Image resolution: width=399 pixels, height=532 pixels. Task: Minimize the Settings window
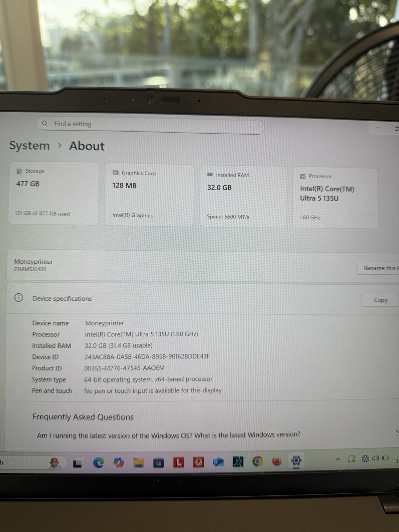378,128
